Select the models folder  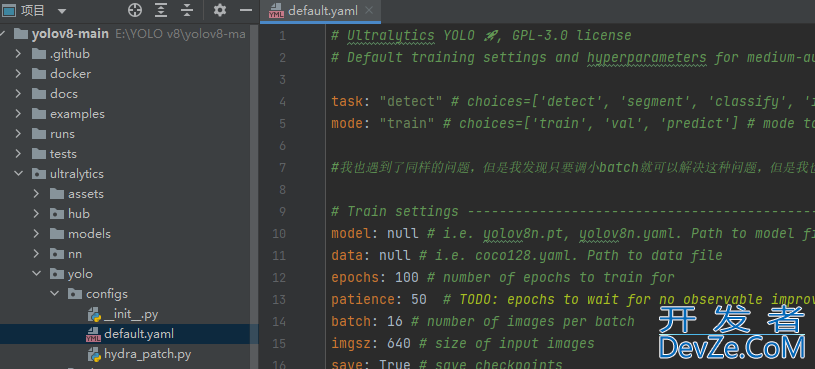(x=89, y=234)
